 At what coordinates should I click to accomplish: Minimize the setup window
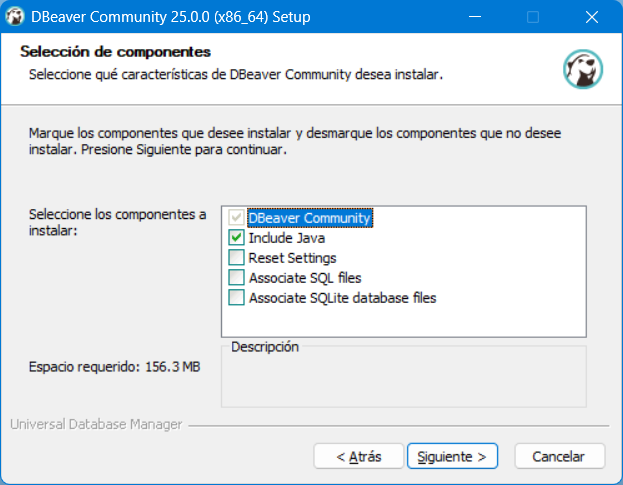[475, 17]
